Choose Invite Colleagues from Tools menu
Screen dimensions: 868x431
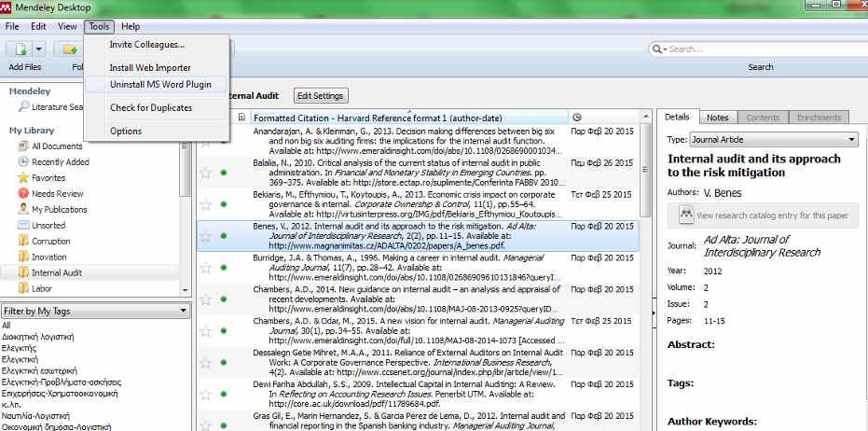click(146, 45)
